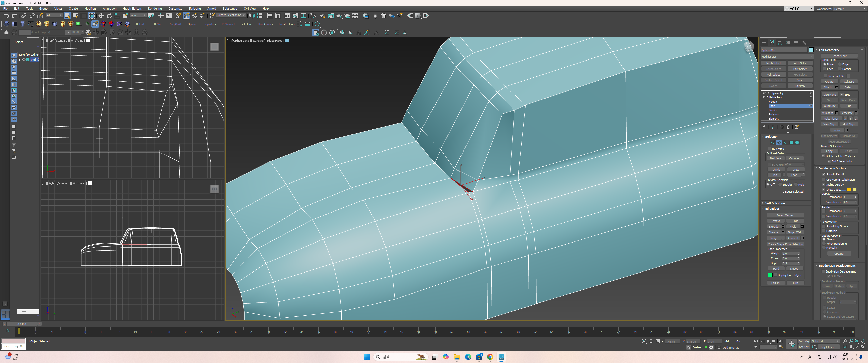Open the Civil View menu
The height and width of the screenshot is (363, 868).
coord(250,8)
